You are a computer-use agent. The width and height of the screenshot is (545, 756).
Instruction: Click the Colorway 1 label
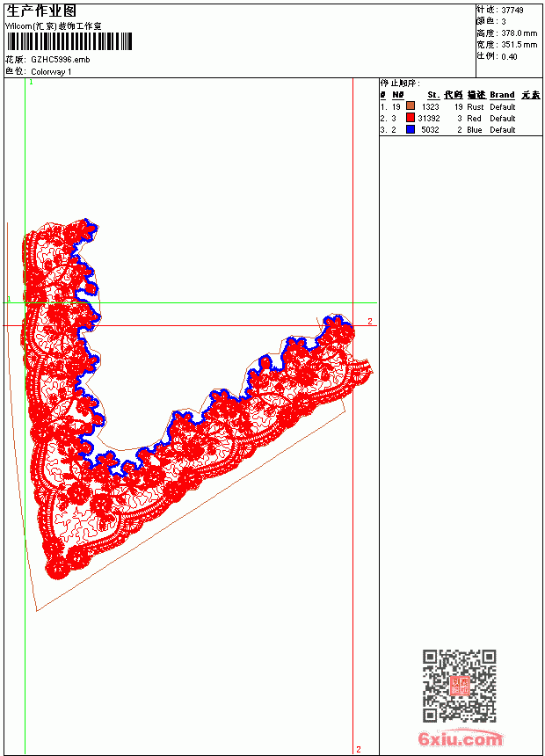[51, 72]
